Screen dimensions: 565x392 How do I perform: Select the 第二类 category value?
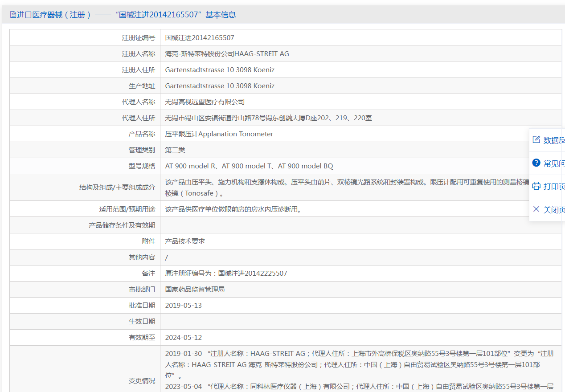pyautogui.click(x=175, y=150)
